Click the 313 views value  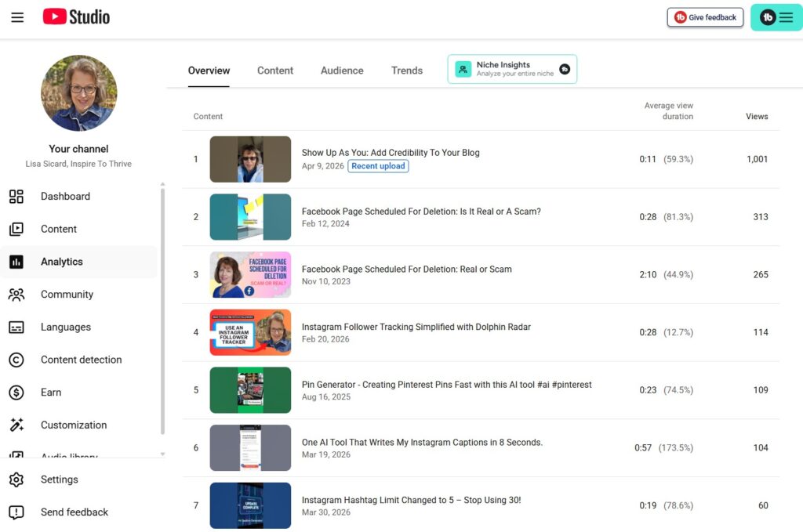(761, 217)
